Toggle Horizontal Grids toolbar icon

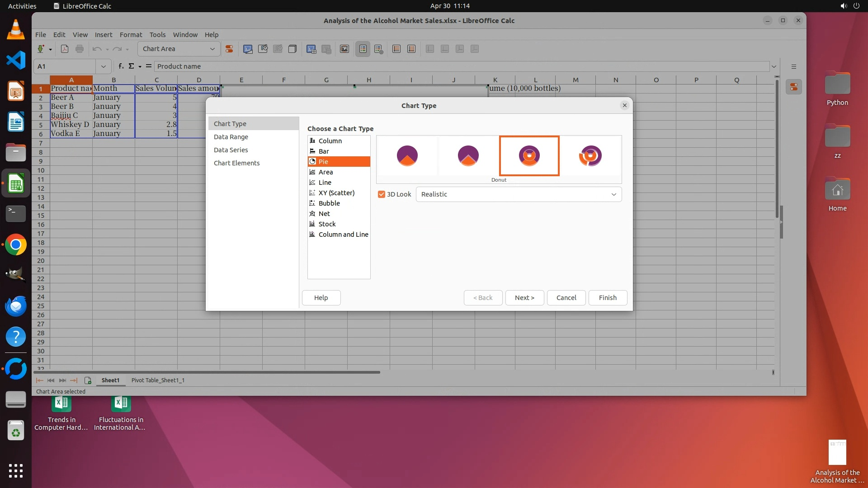point(396,49)
